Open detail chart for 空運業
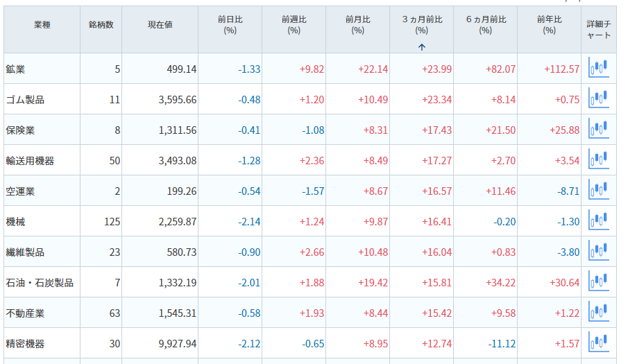This screenshot has width=628, height=364. coord(599,189)
